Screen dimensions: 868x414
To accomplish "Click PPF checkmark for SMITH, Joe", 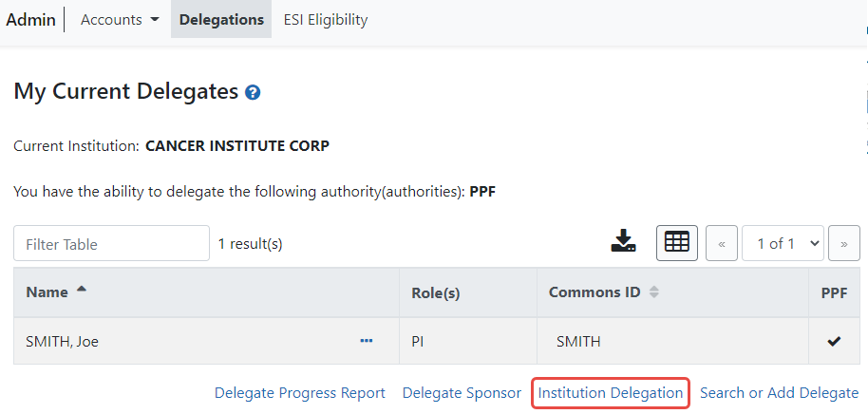I will pos(834,342).
